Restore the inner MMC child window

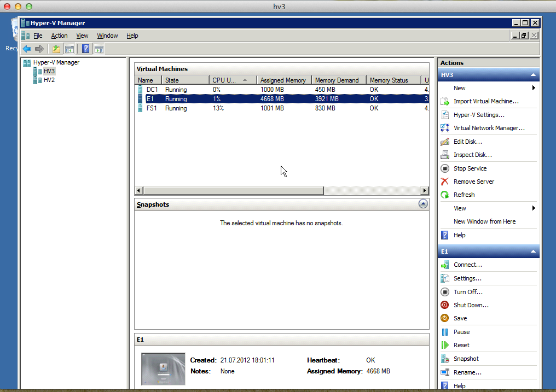(x=524, y=36)
